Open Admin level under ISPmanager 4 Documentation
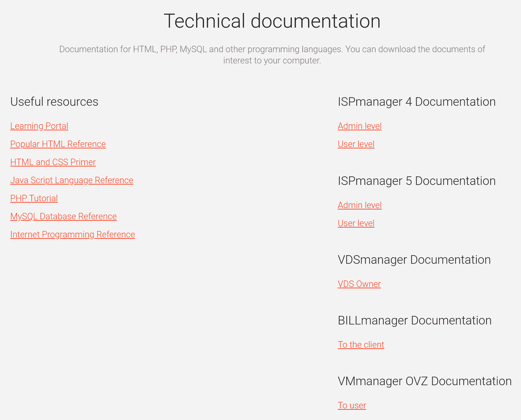This screenshot has width=521, height=420. click(x=360, y=126)
